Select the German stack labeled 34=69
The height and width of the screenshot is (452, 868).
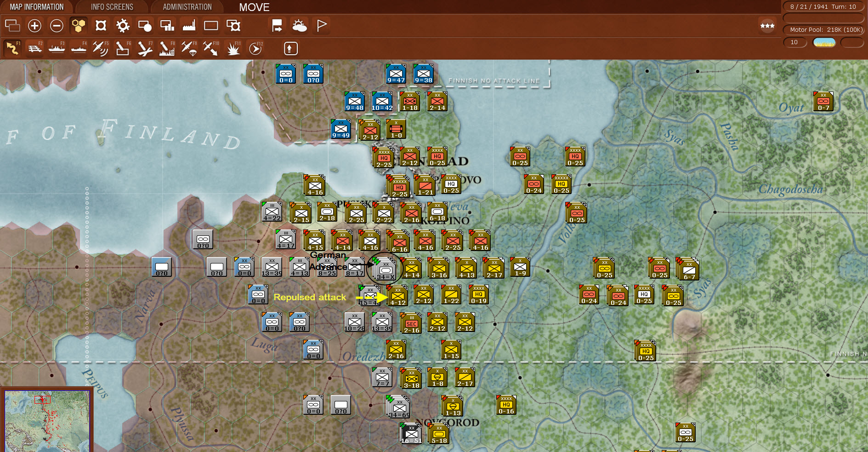click(x=398, y=407)
